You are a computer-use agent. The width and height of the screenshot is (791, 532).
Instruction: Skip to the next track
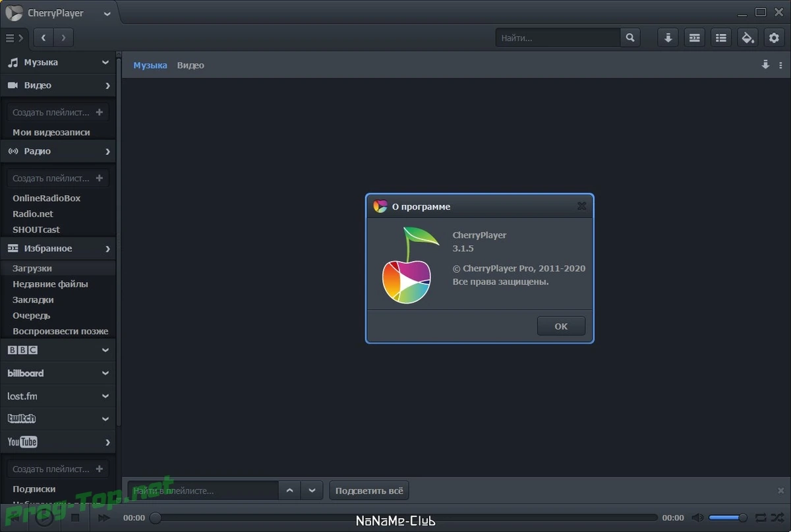click(x=103, y=518)
